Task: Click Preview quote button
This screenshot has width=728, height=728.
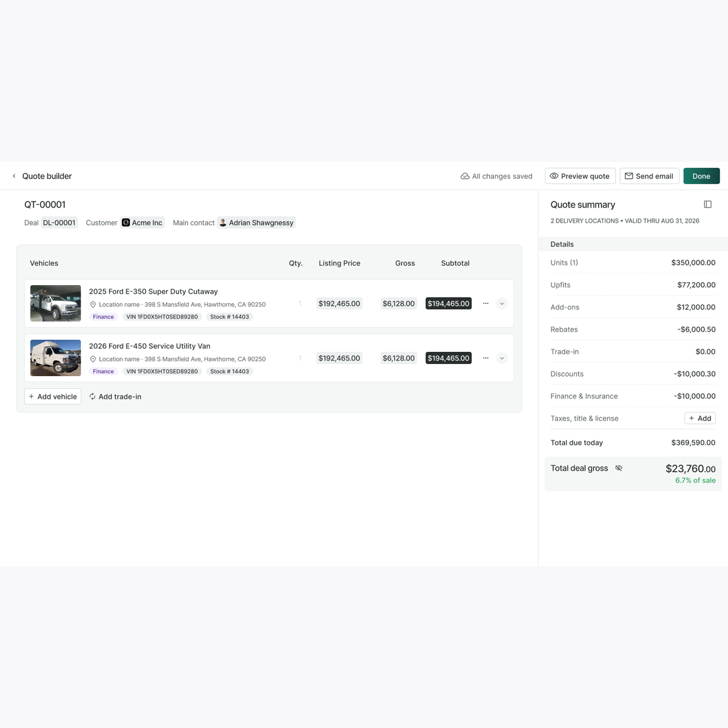Action: pos(580,176)
